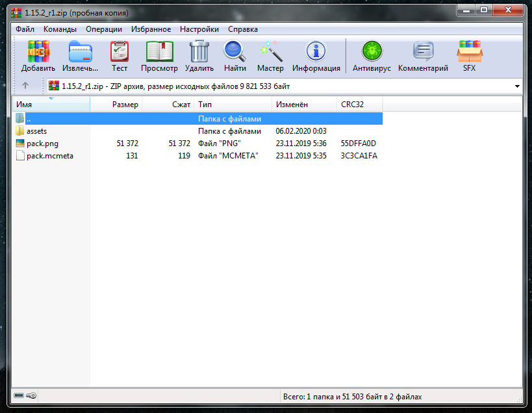Open the Избранное menu

(x=151, y=29)
